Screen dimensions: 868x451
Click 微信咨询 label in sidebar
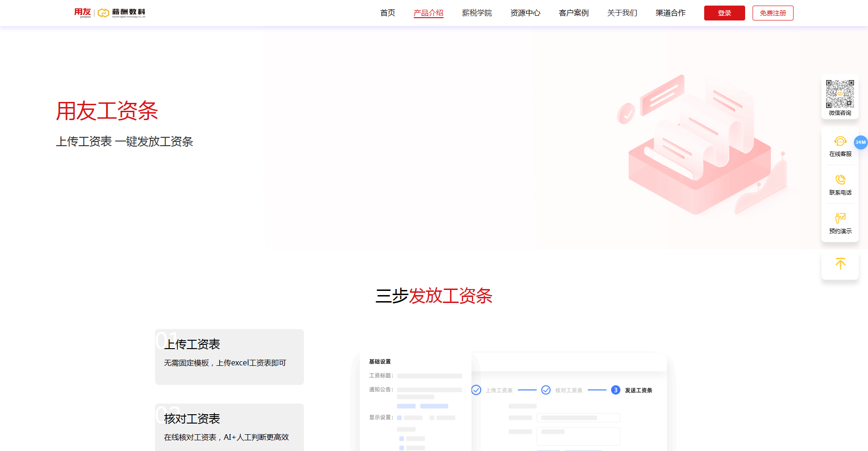(840, 113)
